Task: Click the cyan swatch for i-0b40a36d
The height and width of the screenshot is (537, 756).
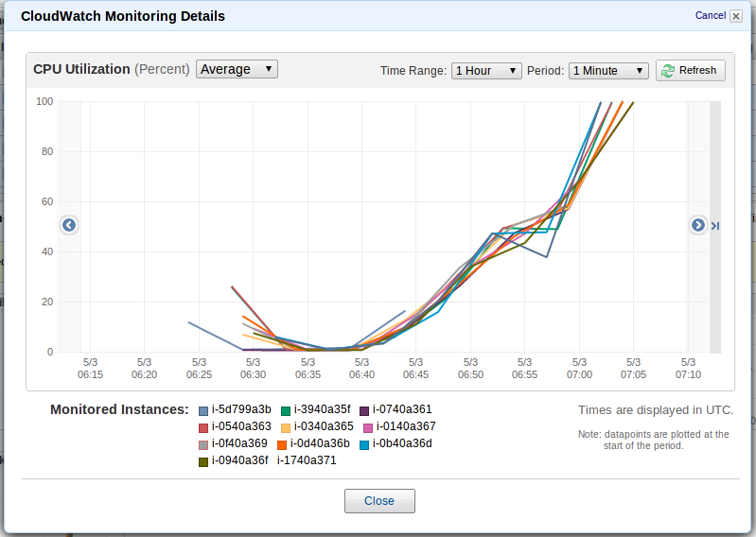Action: (364, 444)
